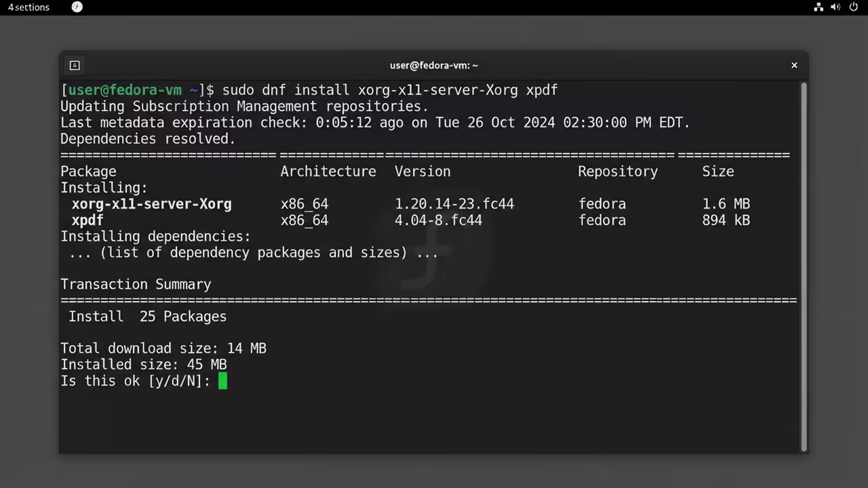
Task: Open the power icon in top bar
Action: [852, 7]
